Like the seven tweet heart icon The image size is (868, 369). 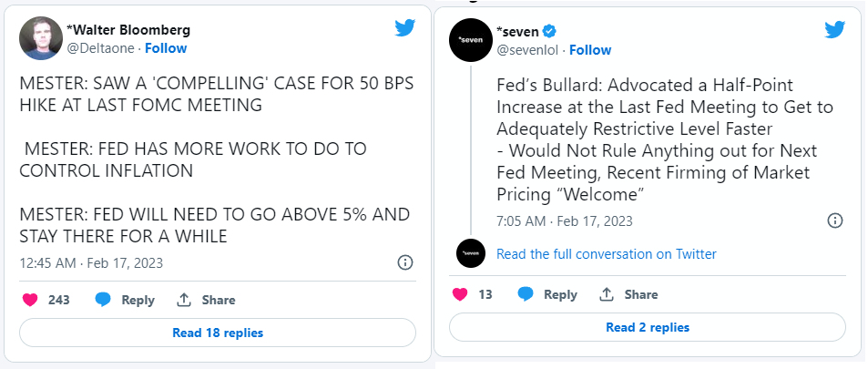click(x=460, y=294)
